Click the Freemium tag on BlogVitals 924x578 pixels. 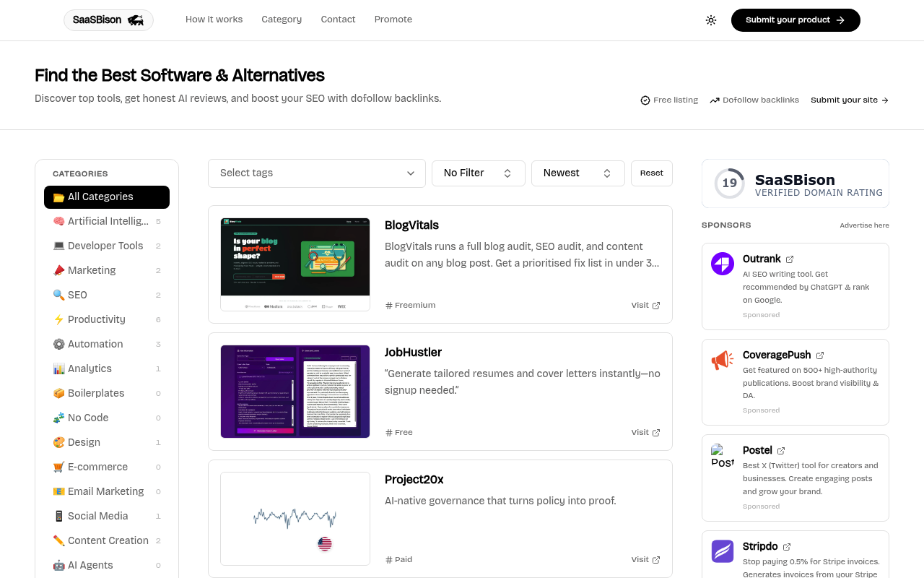[x=411, y=306]
